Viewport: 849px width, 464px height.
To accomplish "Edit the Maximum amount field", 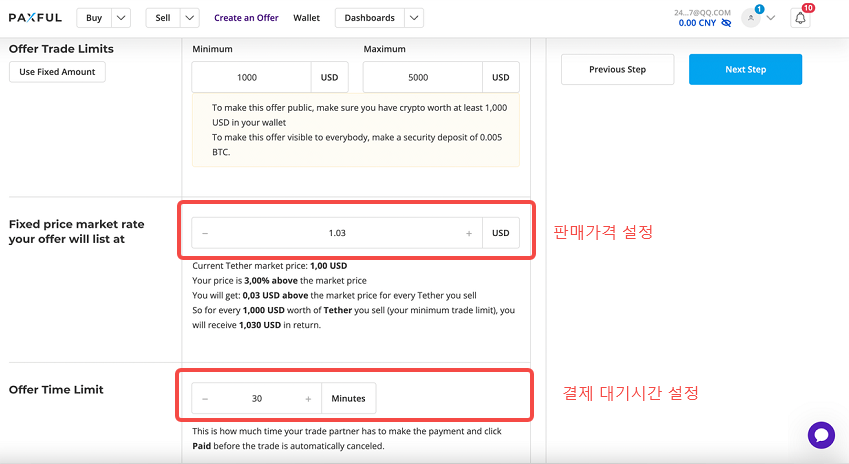I will point(422,77).
